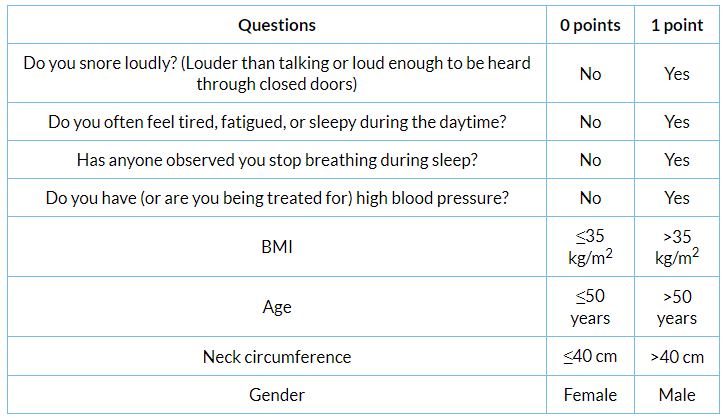Select "No" for feeling tired during daytime
The image size is (727, 418).
pos(590,122)
